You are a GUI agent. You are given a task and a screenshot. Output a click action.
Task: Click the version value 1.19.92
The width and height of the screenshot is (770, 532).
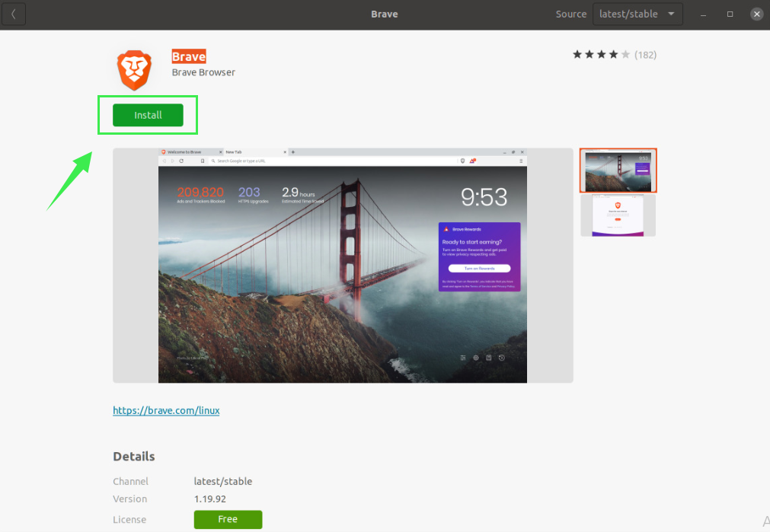click(209, 499)
